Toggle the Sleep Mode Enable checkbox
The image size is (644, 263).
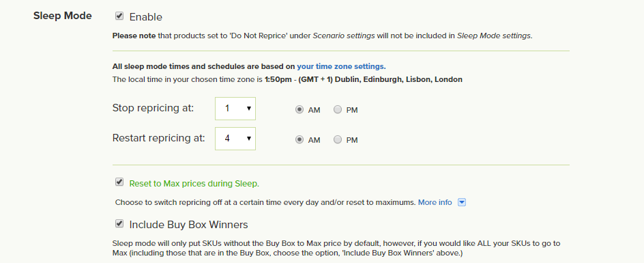pyautogui.click(x=119, y=16)
